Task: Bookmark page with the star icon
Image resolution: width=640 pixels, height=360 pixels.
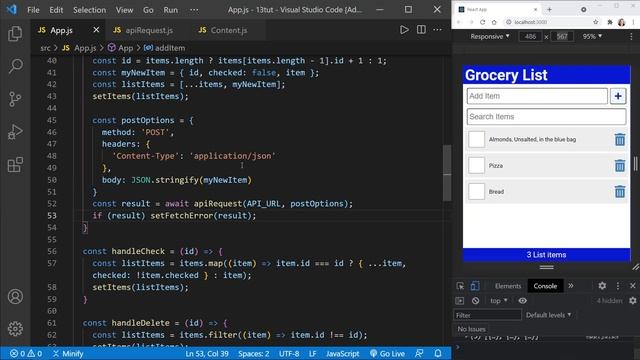Action: (x=596, y=22)
